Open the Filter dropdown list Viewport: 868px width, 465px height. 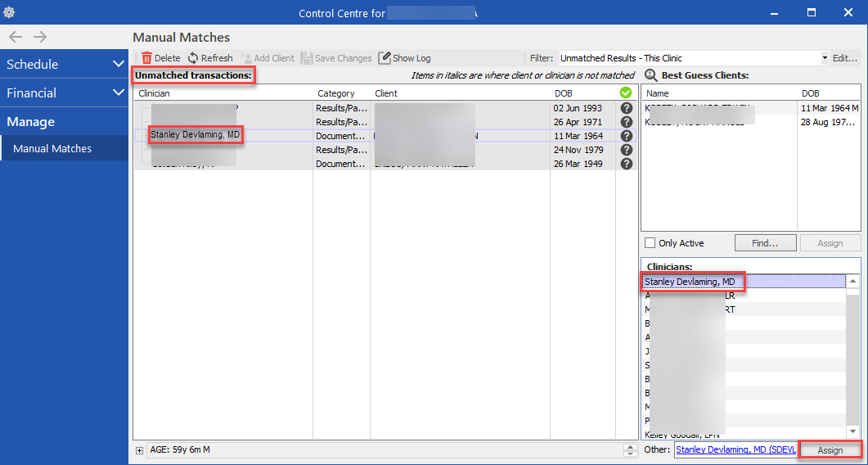pos(824,58)
